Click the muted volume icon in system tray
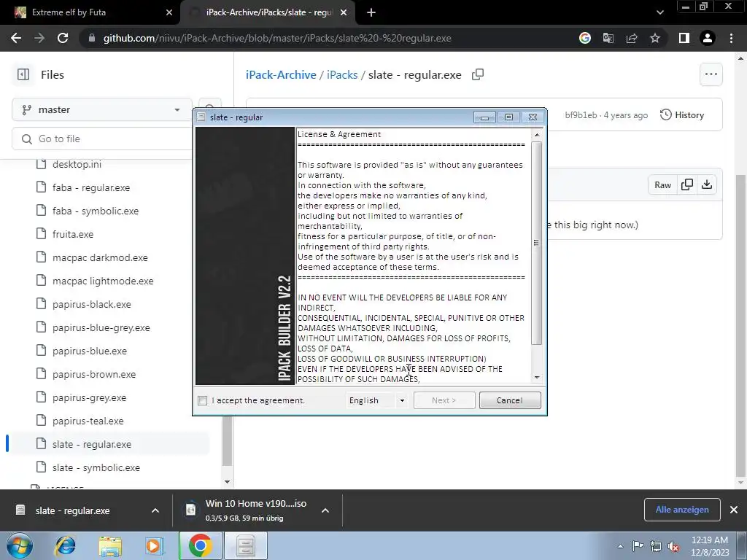The width and height of the screenshot is (747, 560). click(x=673, y=546)
